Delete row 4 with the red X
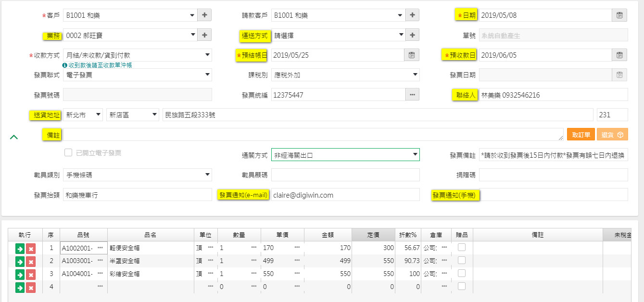 coord(31,288)
